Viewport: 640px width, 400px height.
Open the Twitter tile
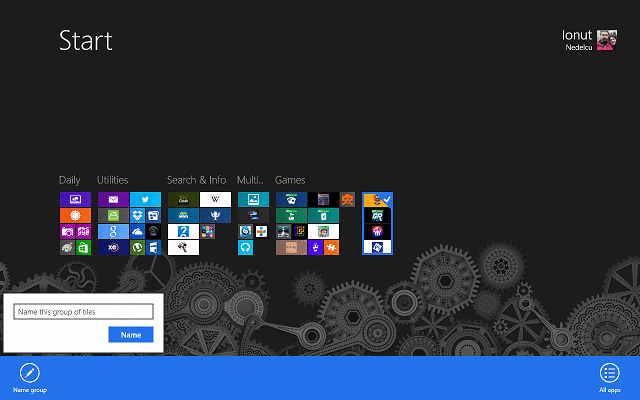tap(145, 199)
